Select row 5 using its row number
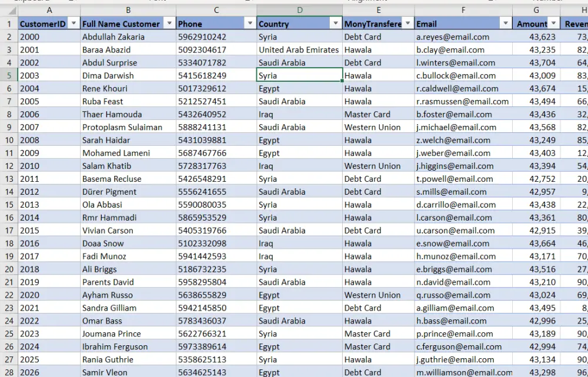This screenshot has height=377, width=588. pyautogui.click(x=9, y=75)
